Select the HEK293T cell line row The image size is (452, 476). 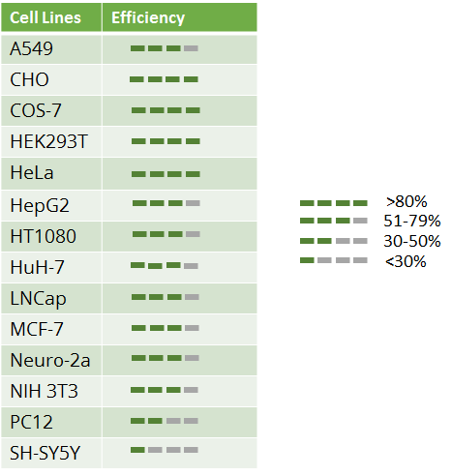coord(129,141)
